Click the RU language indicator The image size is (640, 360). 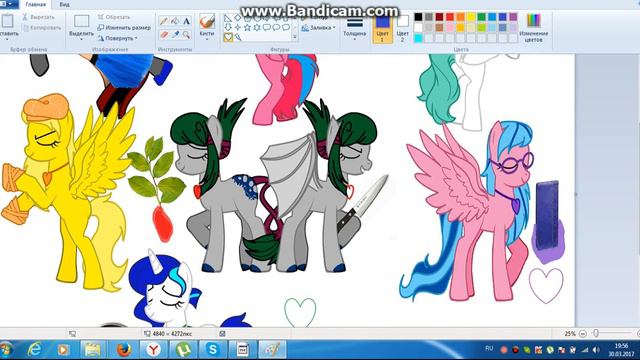click(x=489, y=349)
